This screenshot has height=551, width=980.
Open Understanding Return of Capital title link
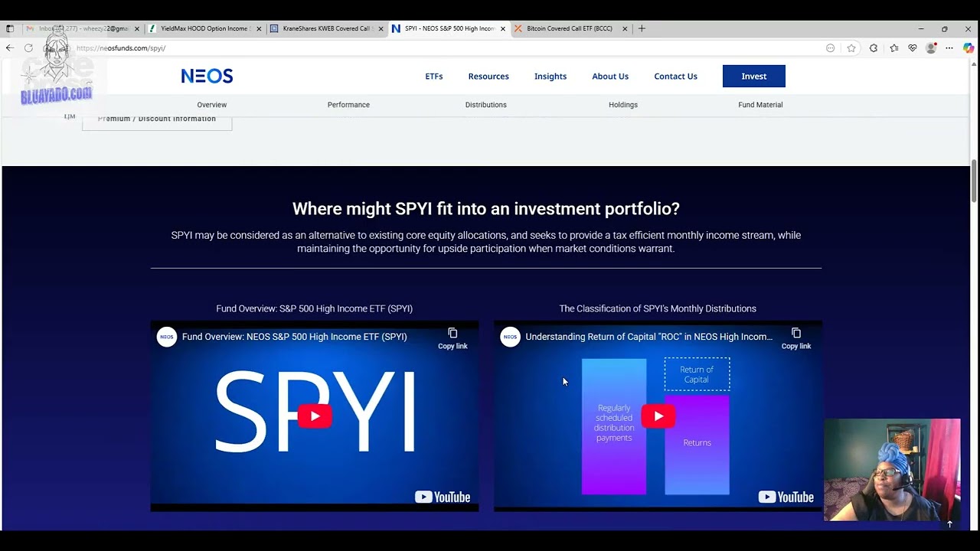click(649, 337)
